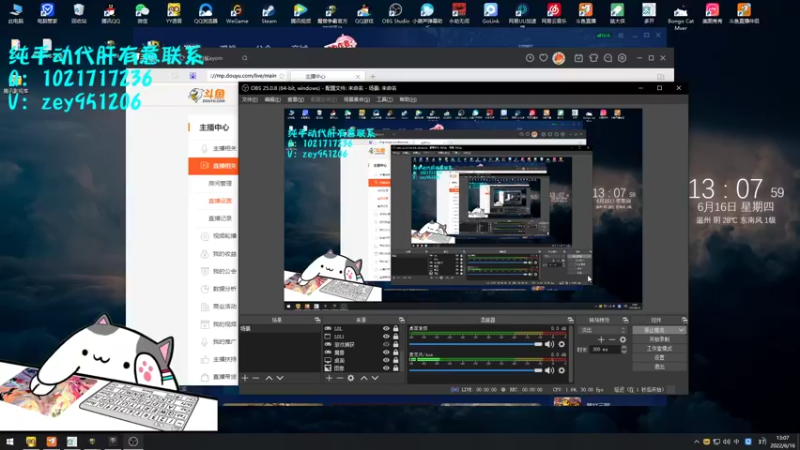Image resolution: width=800 pixels, height=450 pixels.
Task: Move selected source up with arrow
Action: click(364, 378)
